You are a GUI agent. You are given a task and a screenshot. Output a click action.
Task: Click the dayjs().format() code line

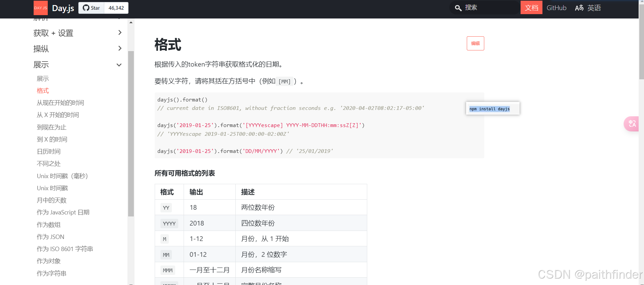click(x=182, y=100)
